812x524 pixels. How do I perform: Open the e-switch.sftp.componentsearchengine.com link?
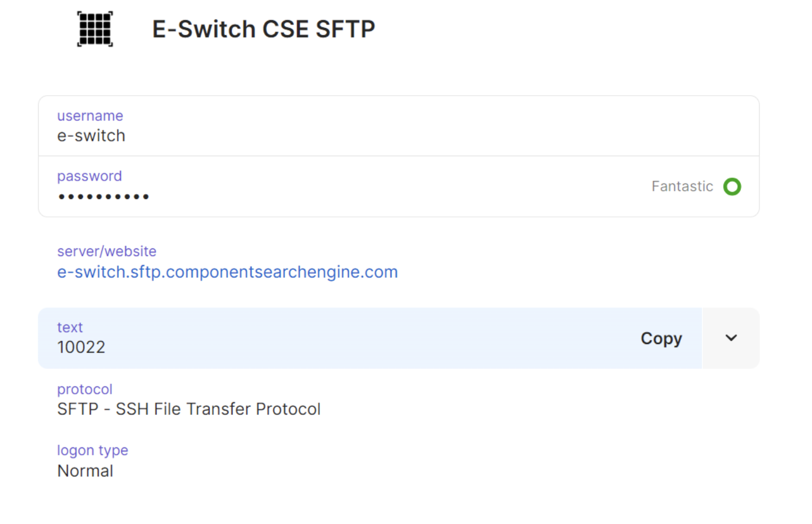(x=227, y=272)
